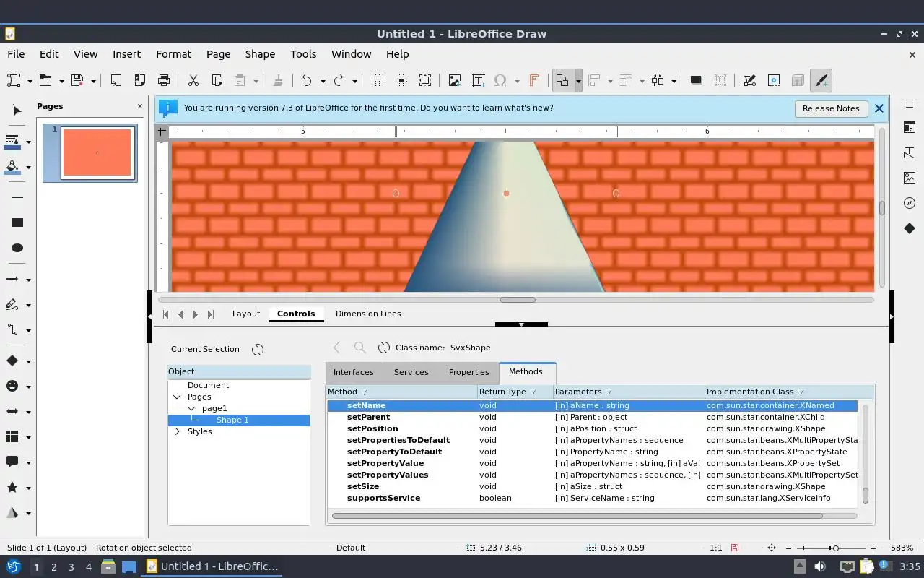This screenshot has height=578, width=924.
Task: Click the Fill Color paint bucket swatch
Action: tap(12, 167)
